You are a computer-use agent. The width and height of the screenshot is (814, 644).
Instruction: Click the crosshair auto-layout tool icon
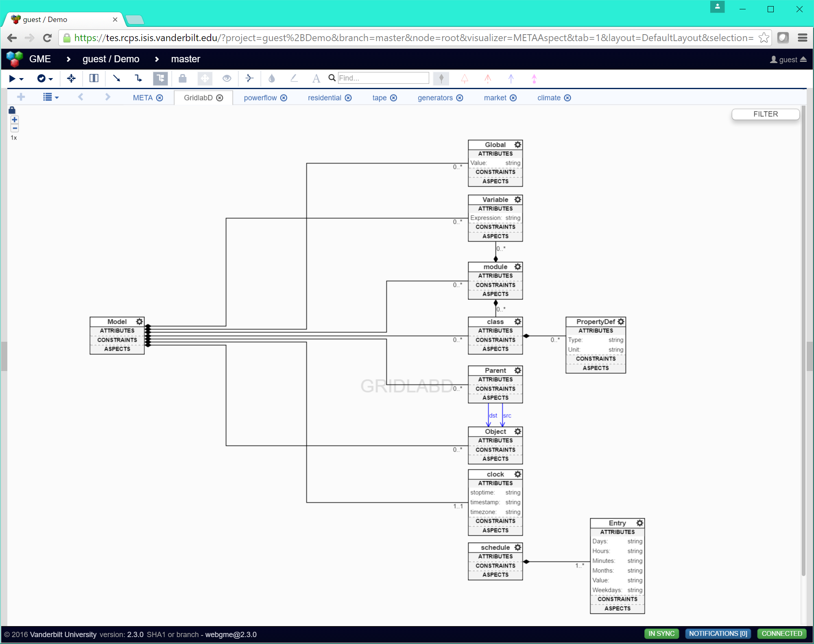(71, 79)
